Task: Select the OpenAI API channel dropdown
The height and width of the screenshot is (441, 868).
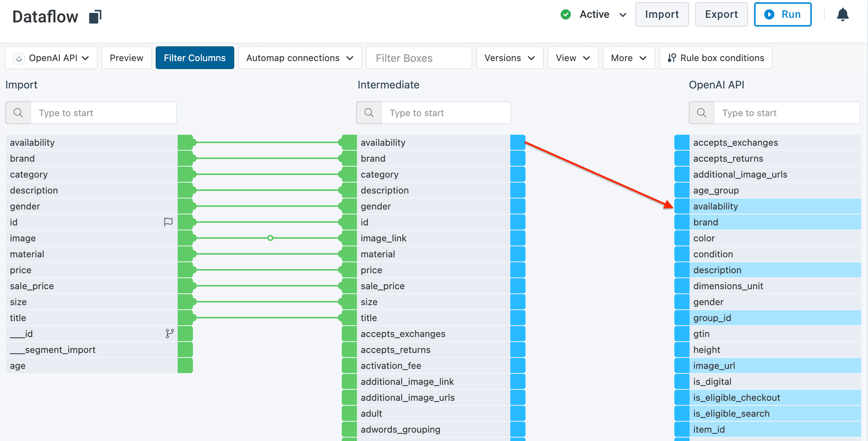Action: point(51,58)
